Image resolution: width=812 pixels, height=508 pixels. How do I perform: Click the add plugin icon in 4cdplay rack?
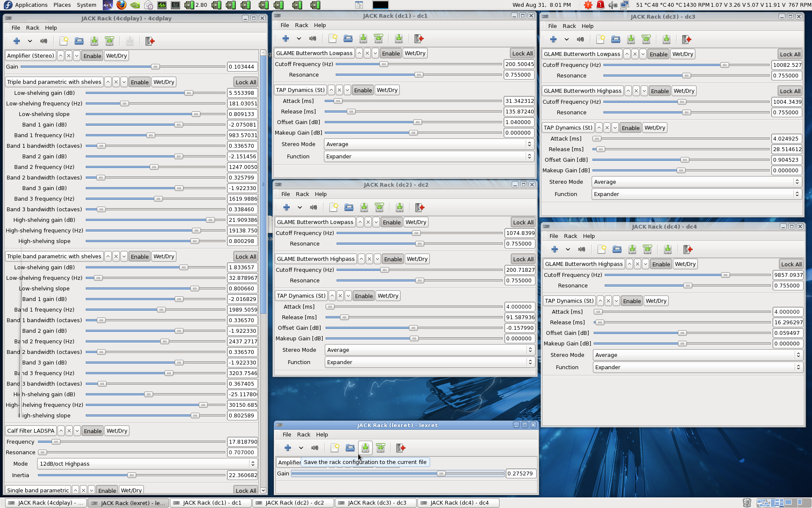tap(16, 41)
